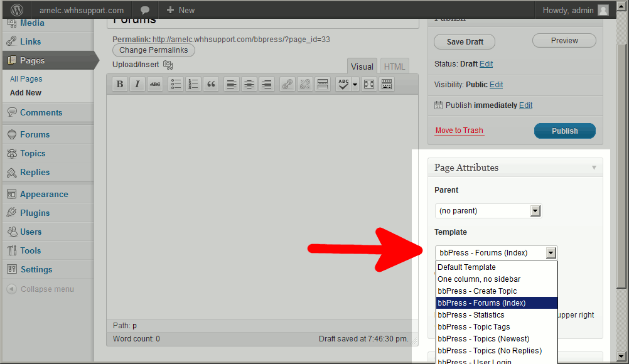Open spellcheck language dropdown arrow

pyautogui.click(x=355, y=85)
